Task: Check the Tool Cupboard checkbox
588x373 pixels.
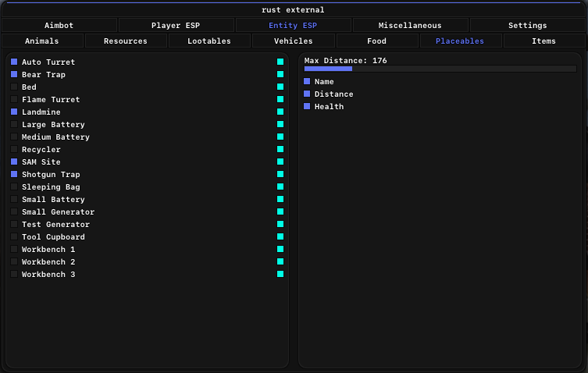Action: pyautogui.click(x=14, y=237)
